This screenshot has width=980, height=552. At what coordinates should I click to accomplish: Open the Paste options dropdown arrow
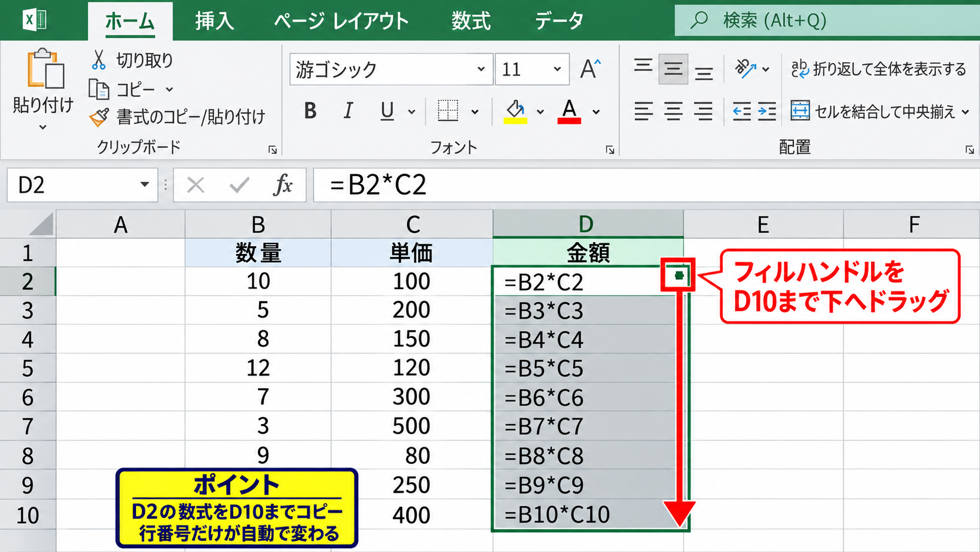(x=43, y=127)
